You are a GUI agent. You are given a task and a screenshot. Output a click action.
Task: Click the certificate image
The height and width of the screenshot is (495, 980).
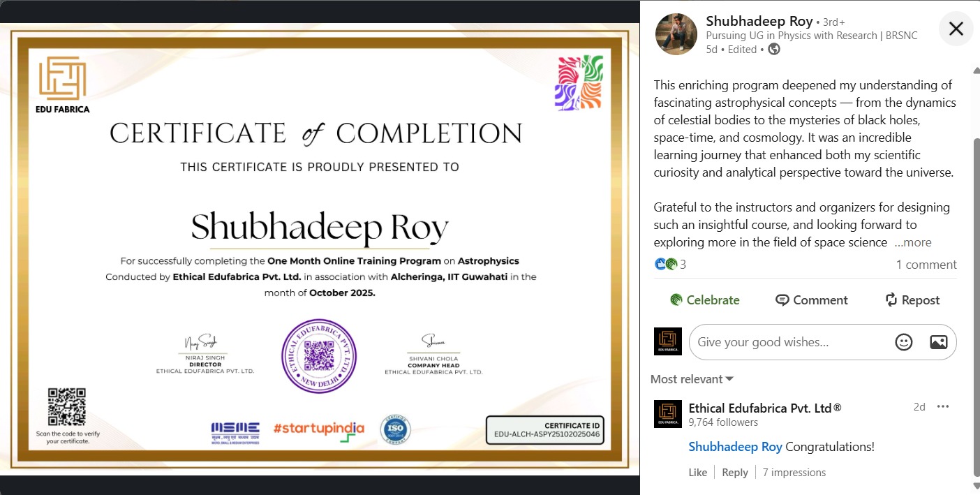tap(319, 249)
